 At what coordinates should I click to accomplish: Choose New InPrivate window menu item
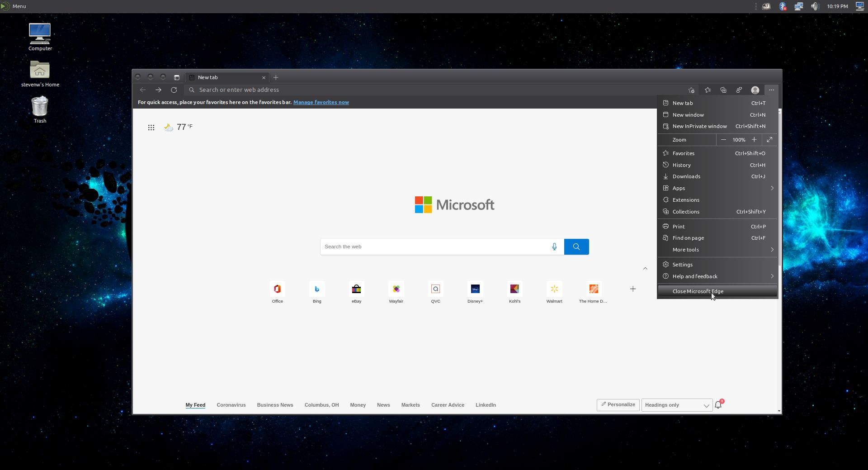717,126
